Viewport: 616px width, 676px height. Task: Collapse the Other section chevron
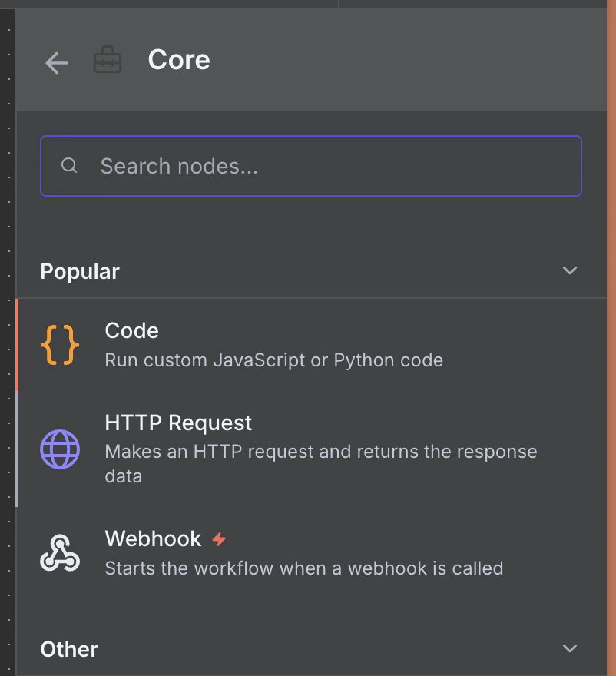coord(569,648)
